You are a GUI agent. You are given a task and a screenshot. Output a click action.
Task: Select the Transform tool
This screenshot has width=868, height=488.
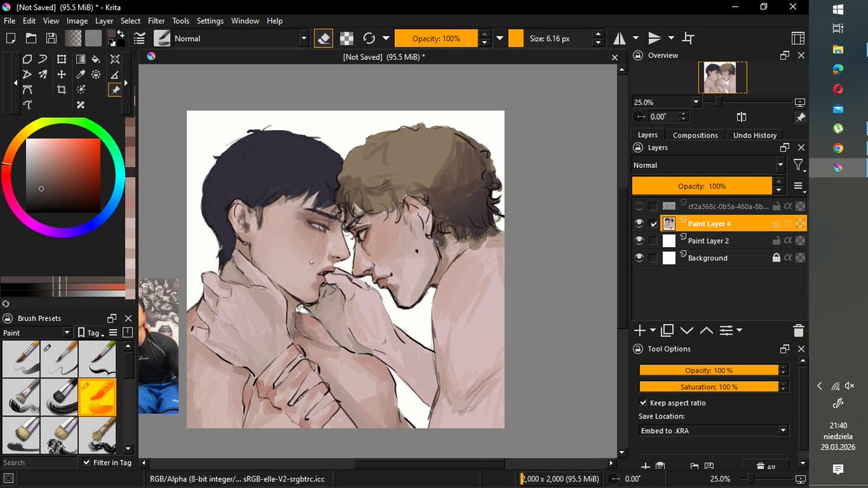pyautogui.click(x=61, y=59)
